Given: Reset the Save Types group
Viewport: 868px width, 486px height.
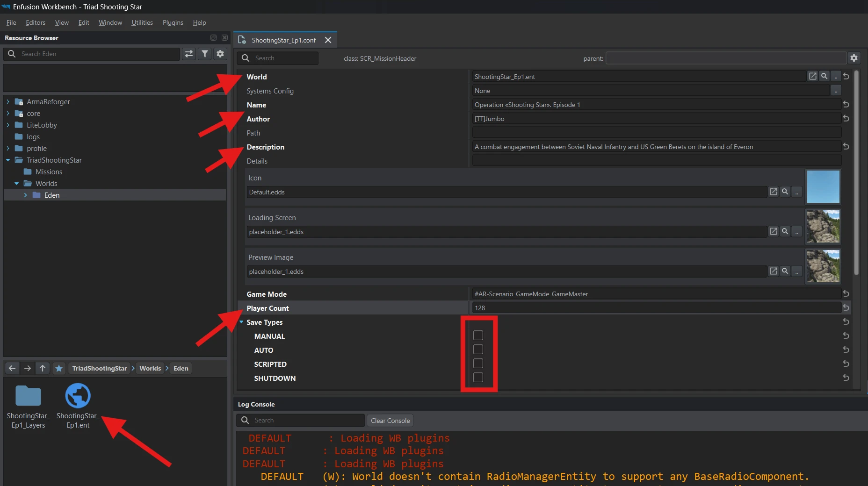Looking at the screenshot, I should click(x=846, y=322).
